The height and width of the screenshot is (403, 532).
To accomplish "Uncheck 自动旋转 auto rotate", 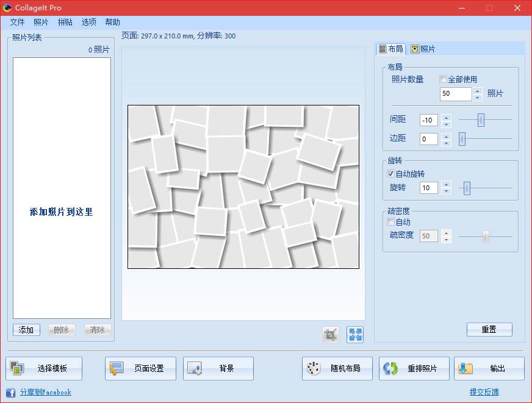I will click(390, 174).
